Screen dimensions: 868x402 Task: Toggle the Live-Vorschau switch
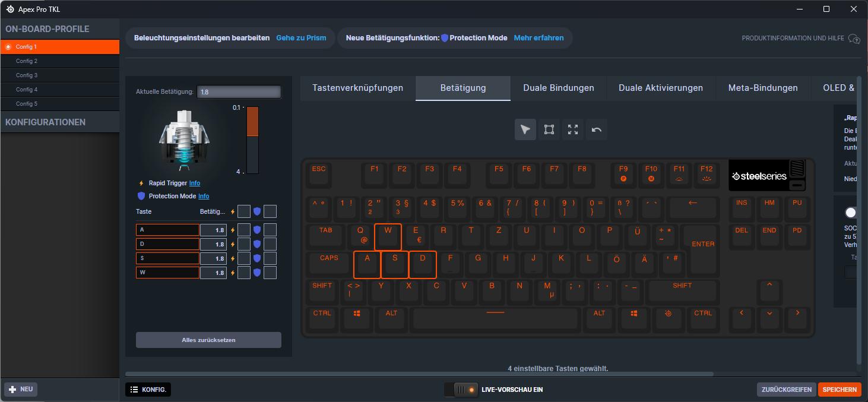(x=461, y=390)
